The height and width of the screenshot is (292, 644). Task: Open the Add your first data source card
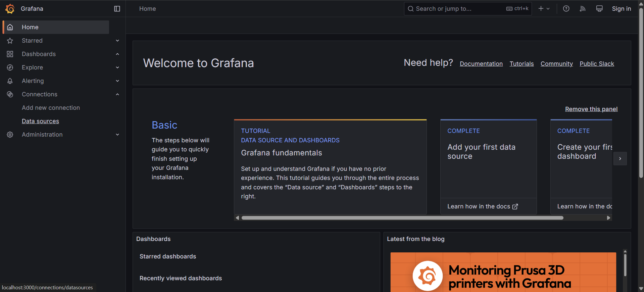point(488,166)
